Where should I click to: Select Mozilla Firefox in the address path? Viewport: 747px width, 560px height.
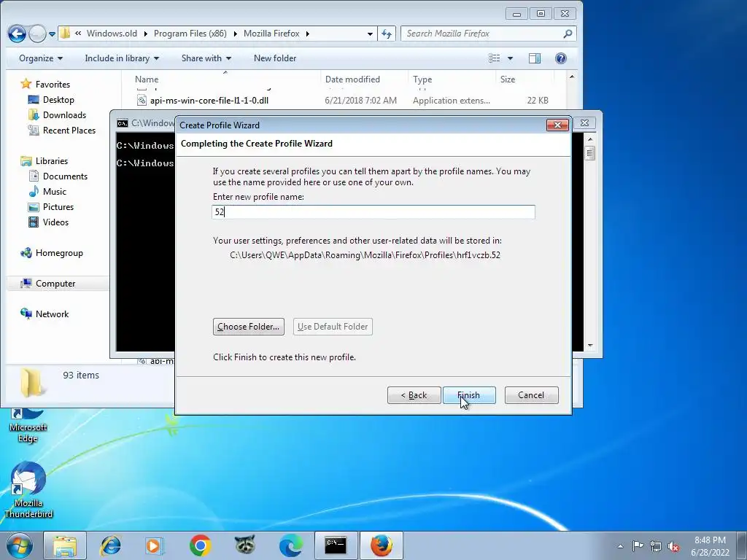coord(271,34)
